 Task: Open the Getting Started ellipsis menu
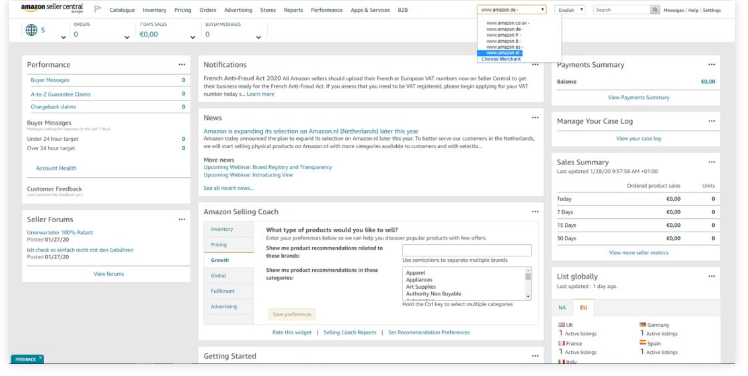[535, 356]
